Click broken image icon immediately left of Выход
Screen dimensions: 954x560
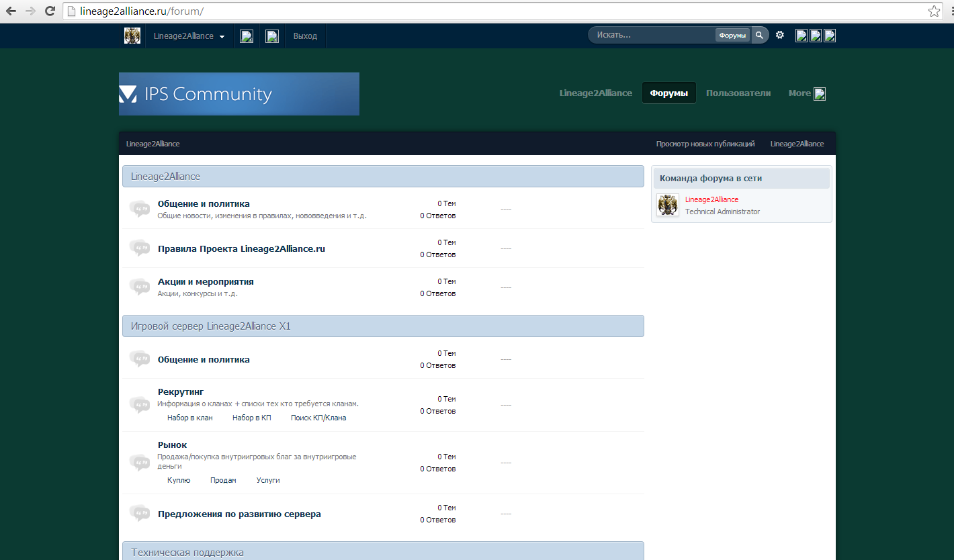[x=272, y=36]
